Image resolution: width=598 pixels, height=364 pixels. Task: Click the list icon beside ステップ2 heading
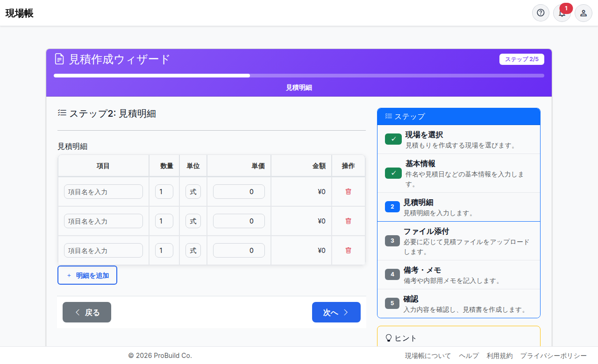[62, 112]
